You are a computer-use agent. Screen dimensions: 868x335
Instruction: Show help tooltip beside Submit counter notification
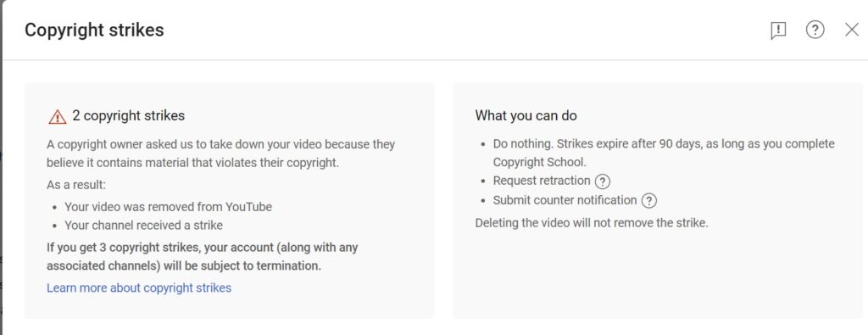[x=648, y=200]
